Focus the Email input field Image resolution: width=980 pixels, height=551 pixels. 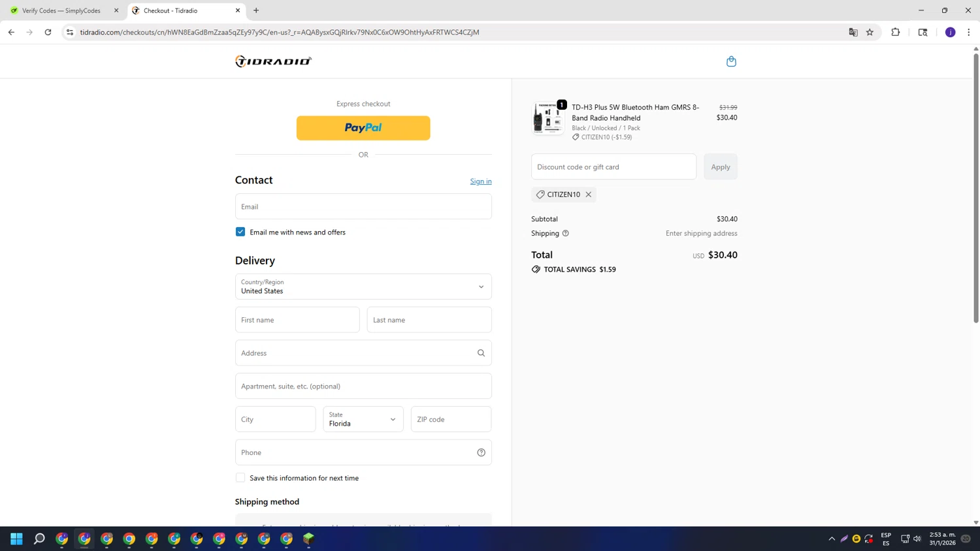363,206
